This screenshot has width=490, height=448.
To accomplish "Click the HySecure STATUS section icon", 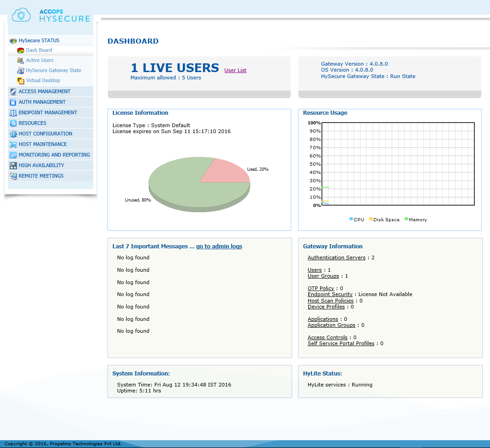I will [x=13, y=40].
